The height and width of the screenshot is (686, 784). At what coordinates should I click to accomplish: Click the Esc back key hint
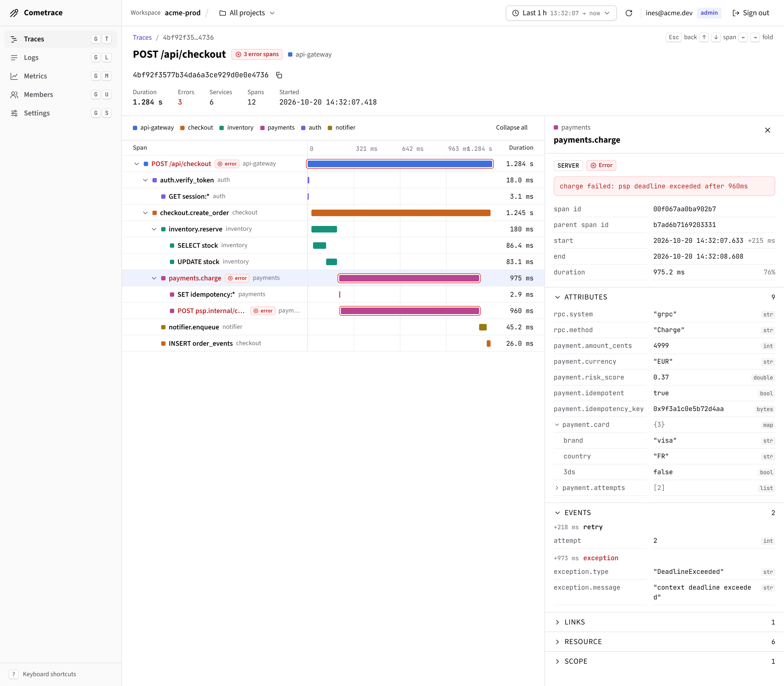click(674, 38)
